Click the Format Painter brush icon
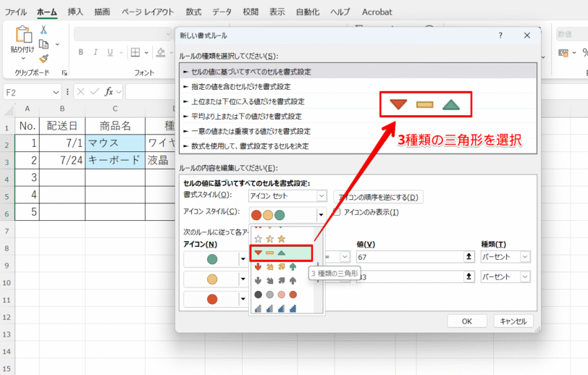This screenshot has width=588, height=375. click(44, 59)
